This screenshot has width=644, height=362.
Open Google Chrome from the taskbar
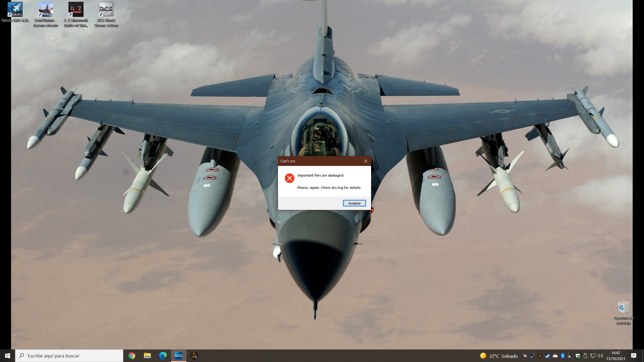pyautogui.click(x=132, y=356)
